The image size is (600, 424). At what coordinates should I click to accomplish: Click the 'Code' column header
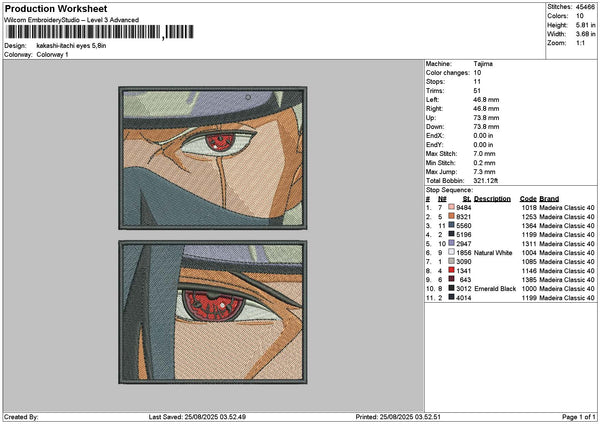point(528,199)
